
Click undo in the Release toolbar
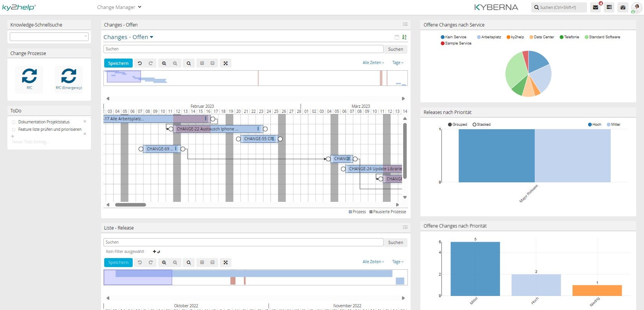(140, 262)
